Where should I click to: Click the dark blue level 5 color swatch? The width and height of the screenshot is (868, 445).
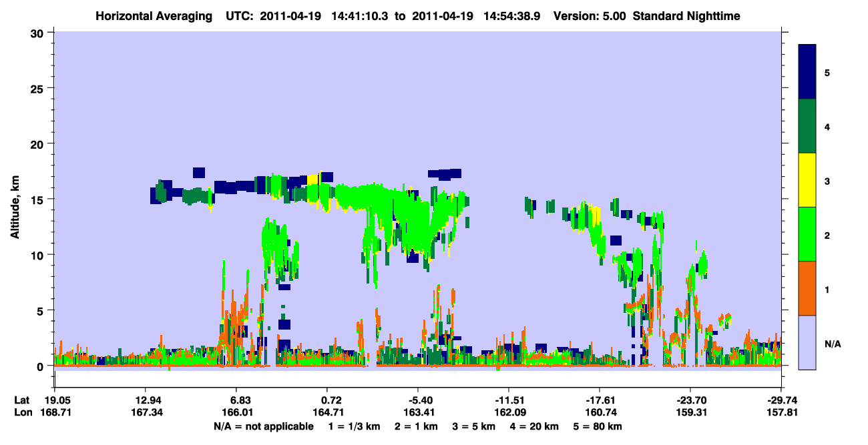click(807, 72)
